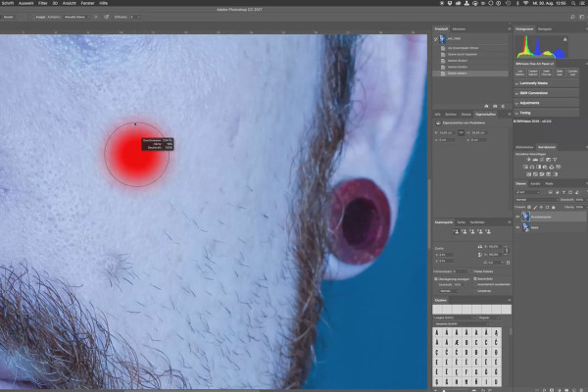Toggle the Überlagerung anzeigen checkbox
588x392 pixels.
pyautogui.click(x=436, y=279)
